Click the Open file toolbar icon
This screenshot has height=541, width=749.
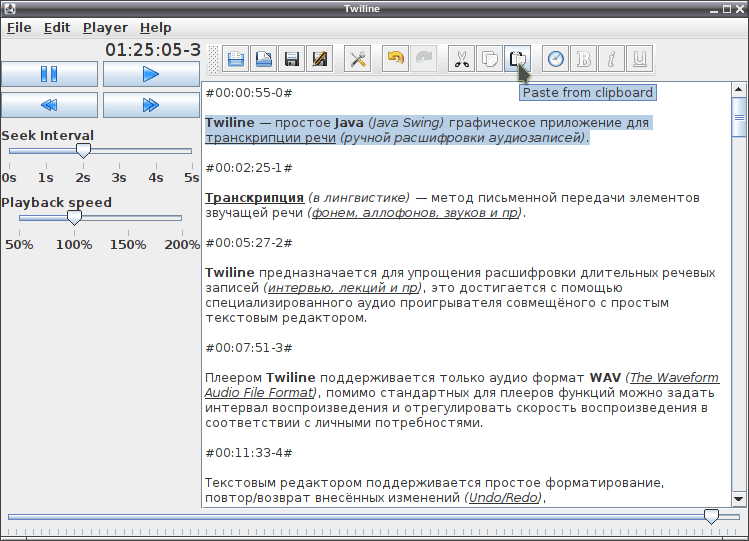(x=264, y=59)
